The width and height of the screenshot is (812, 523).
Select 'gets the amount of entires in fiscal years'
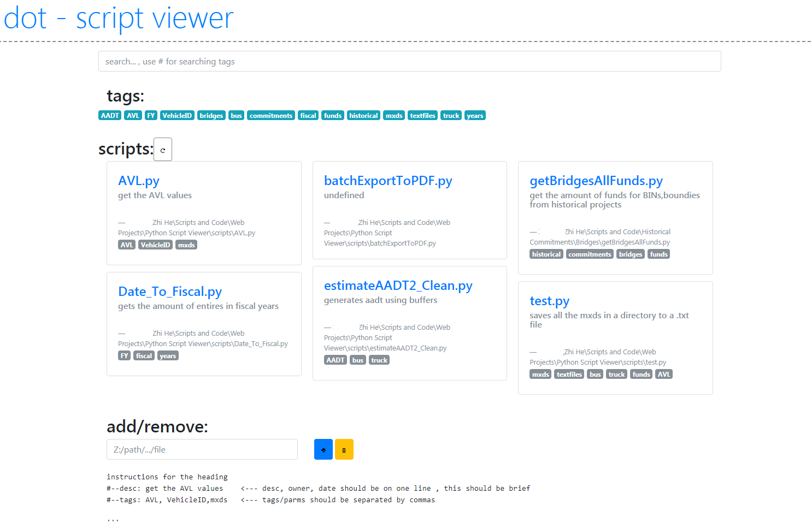pyautogui.click(x=198, y=306)
